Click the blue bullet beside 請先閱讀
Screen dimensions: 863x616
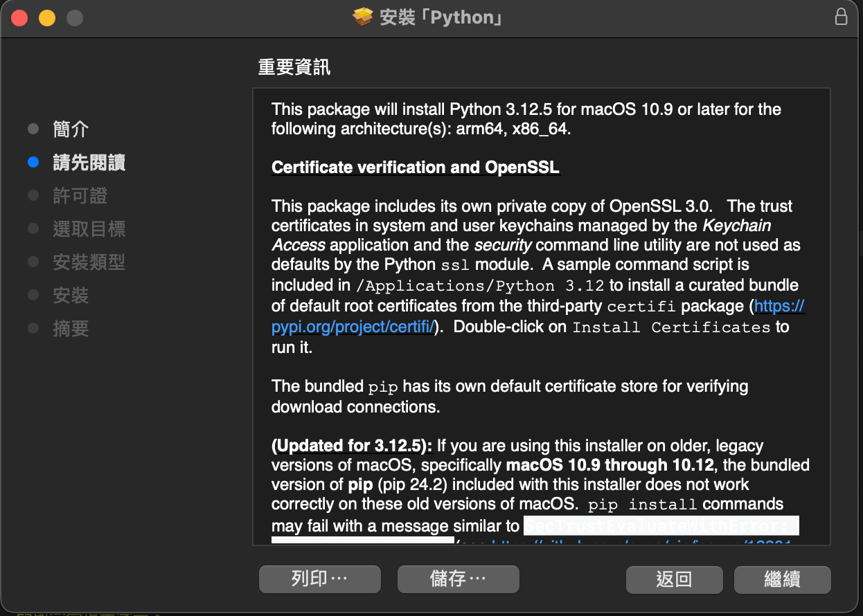pos(33,163)
